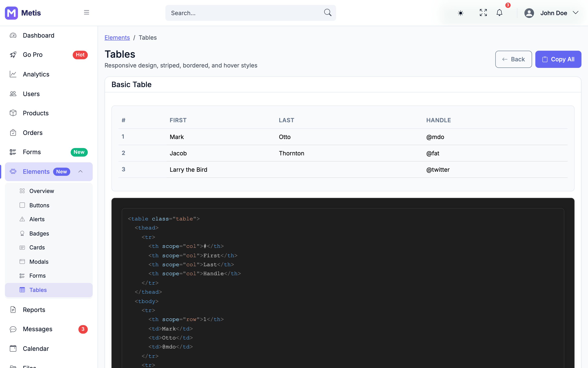Open Messages from the sidebar

(x=49, y=329)
